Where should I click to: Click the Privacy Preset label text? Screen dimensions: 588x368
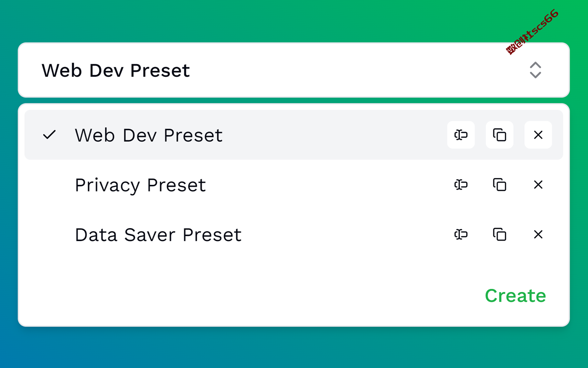(x=140, y=185)
